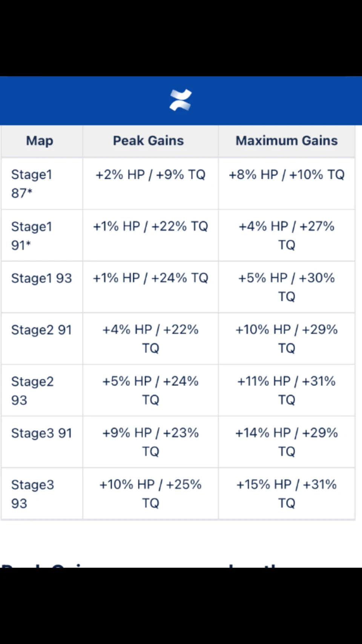Click the +2% HP / +9% TQ cell
The height and width of the screenshot is (644, 362).
[x=150, y=184]
